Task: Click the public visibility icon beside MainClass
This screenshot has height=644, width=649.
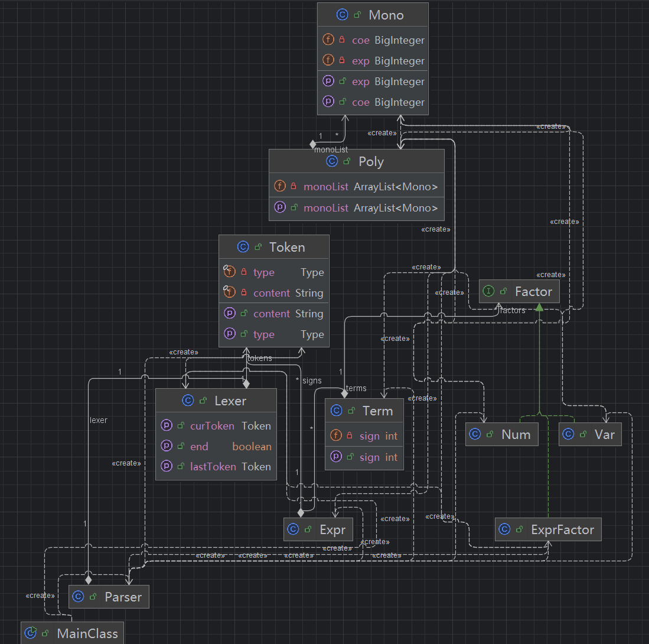Action: pos(45,633)
